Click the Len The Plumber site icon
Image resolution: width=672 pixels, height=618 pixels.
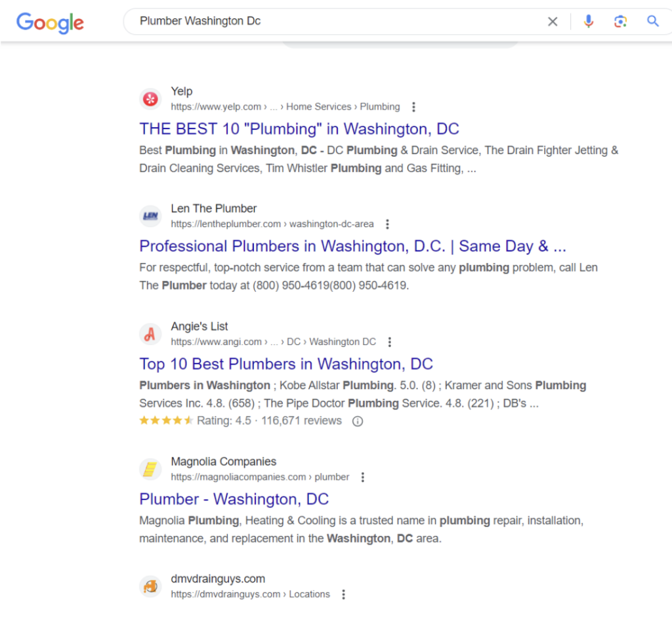click(150, 215)
